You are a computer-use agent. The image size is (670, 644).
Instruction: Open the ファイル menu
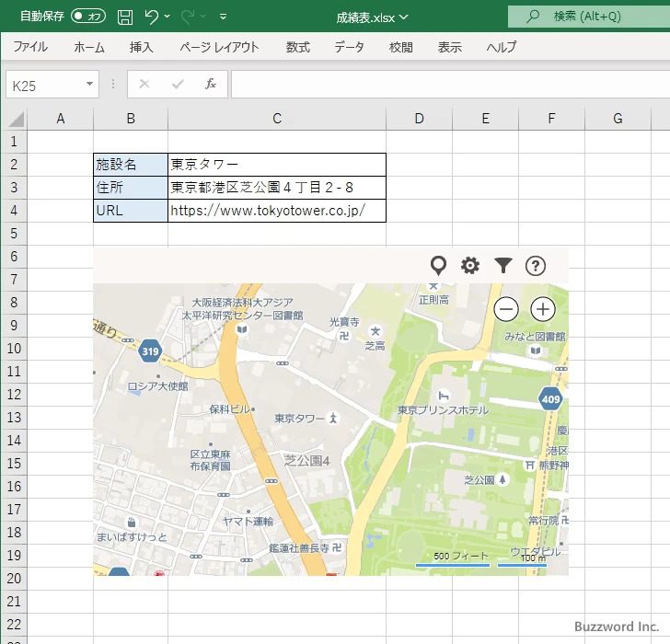(30, 47)
